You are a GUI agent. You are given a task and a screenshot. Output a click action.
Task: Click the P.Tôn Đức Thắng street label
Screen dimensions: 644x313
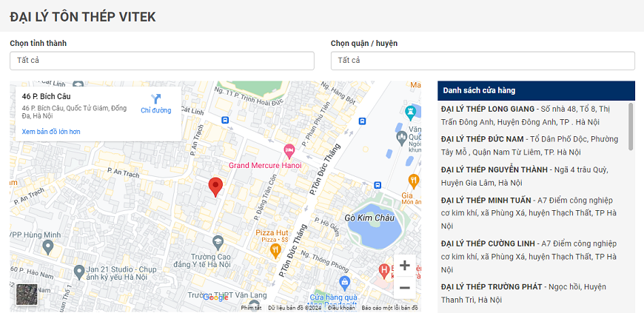tap(325, 169)
